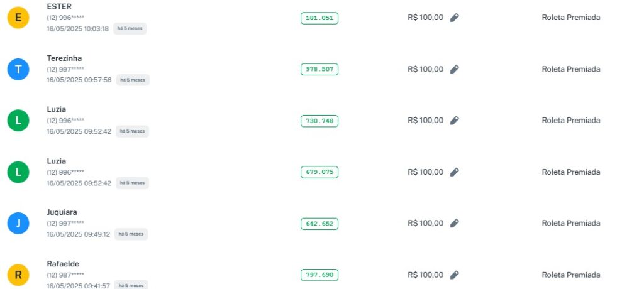Click Juquiara's blue "J" avatar
This screenshot has width=644, height=289.
point(18,223)
